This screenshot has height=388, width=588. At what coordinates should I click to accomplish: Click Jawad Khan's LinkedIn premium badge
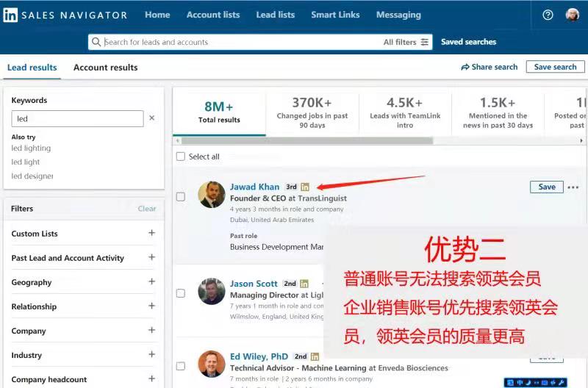[305, 187]
